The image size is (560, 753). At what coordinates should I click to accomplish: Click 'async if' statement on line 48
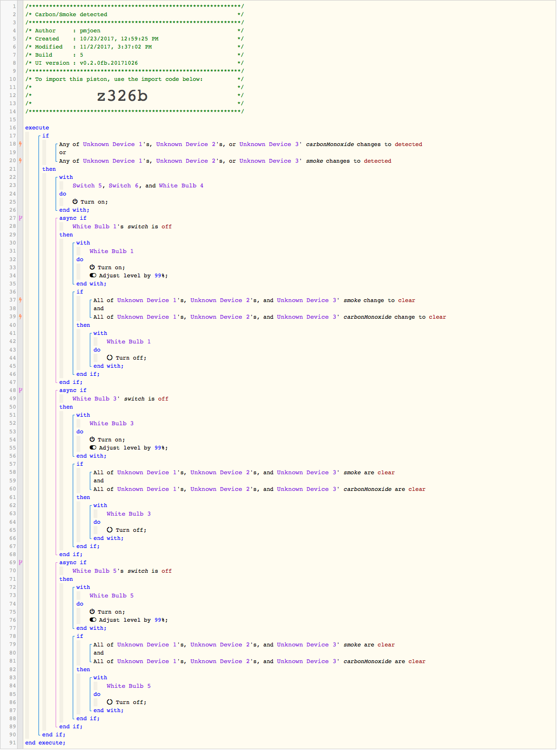(73, 390)
